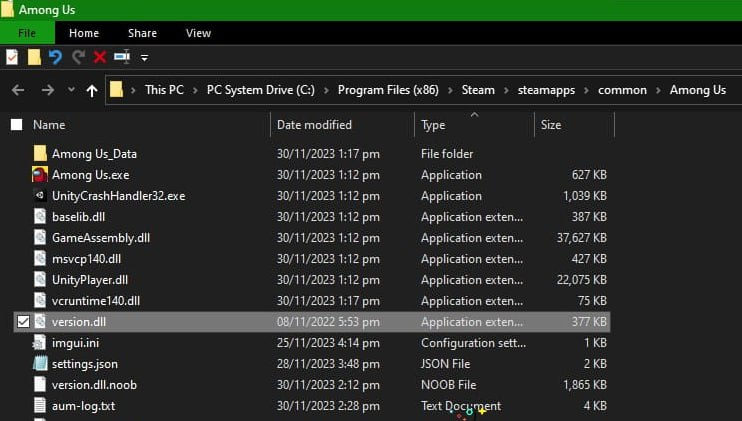Click the Properties quick access icon
This screenshot has width=742, height=421.
(12, 57)
